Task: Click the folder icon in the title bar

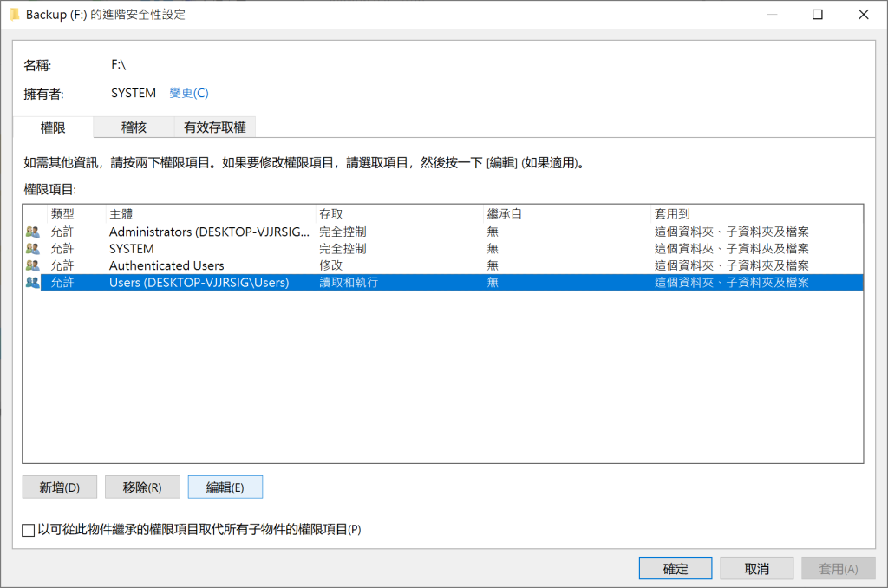Action: coord(14,15)
